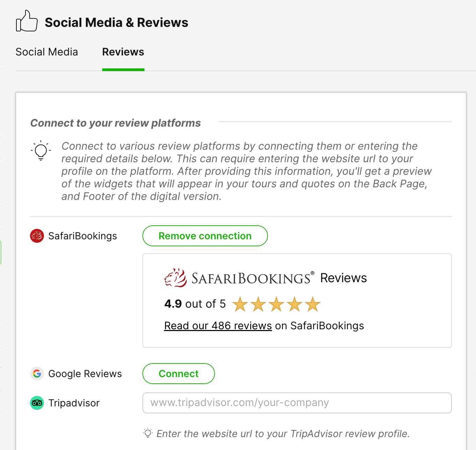Viewport: 476px width, 450px height.
Task: Select the Reviews tab
Action: 123,52
